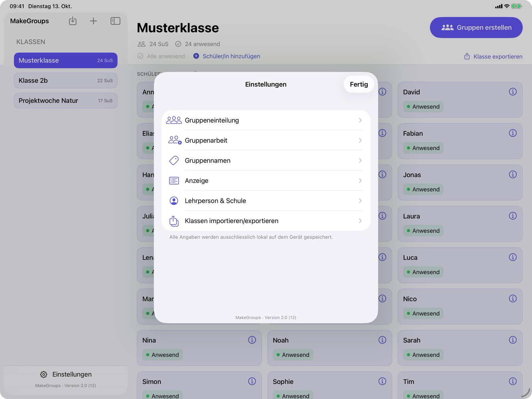This screenshot has width=532, height=399.
Task: Select Musterklasse in the class list
Action: coord(66,61)
